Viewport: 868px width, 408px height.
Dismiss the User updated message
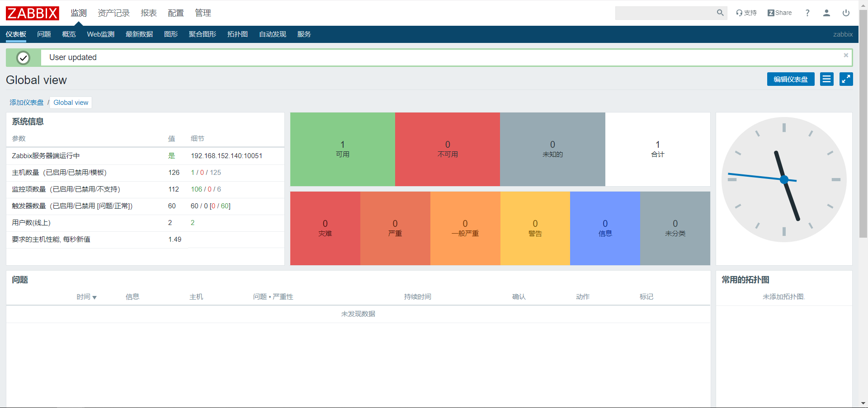point(846,55)
